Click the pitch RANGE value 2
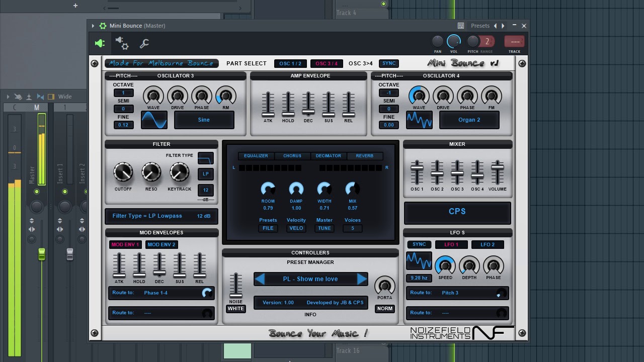Image resolution: width=644 pixels, height=362 pixels. pos(487,42)
